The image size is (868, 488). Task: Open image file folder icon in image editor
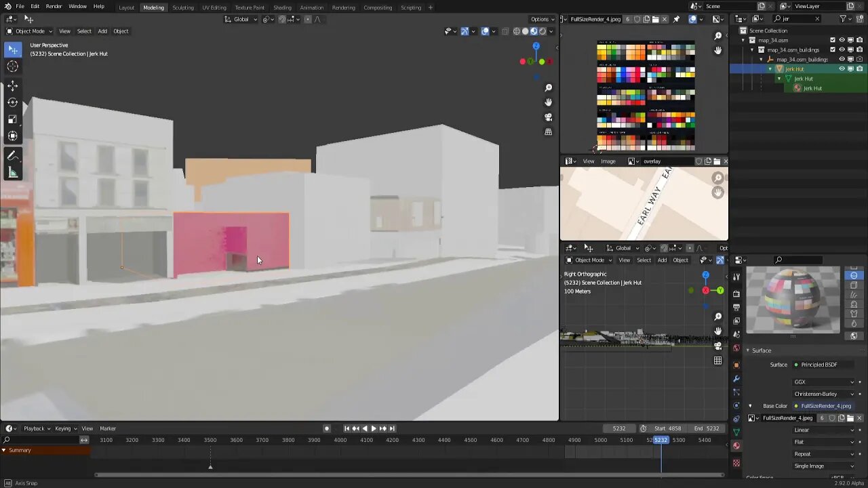click(656, 19)
